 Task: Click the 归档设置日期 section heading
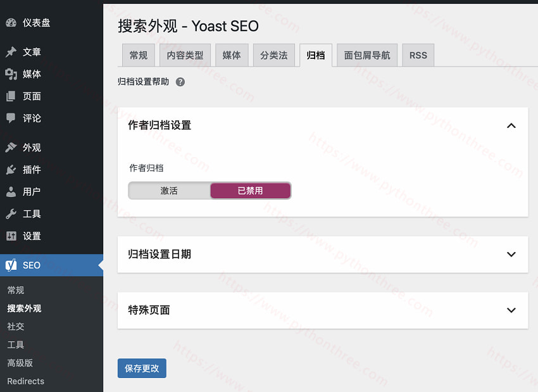[x=160, y=254]
